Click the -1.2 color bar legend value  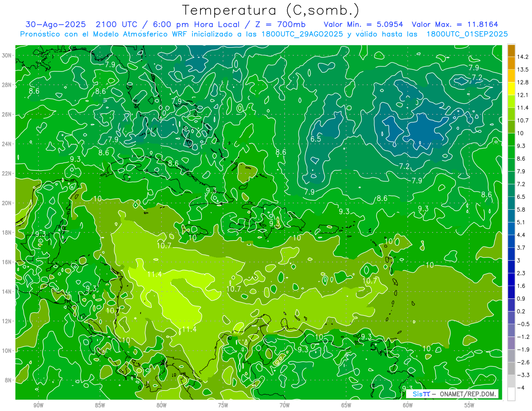523,337
